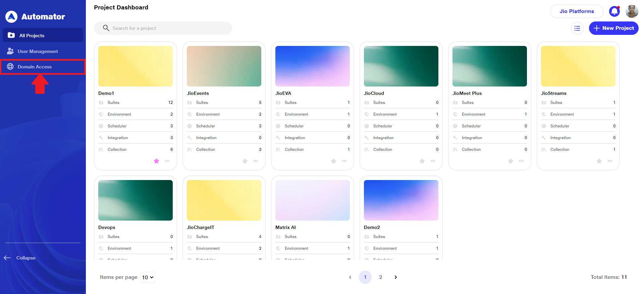This screenshot has height=294, width=644.
Task: Click the Automator logo icon
Action: click(11, 17)
